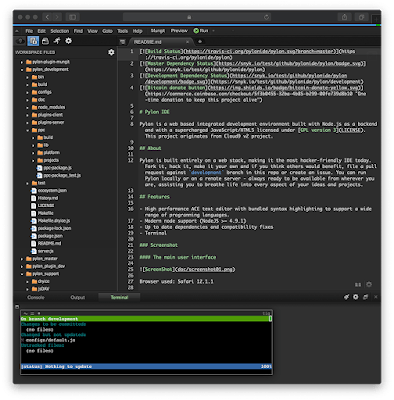Collapse the pylon_support folder
This screenshot has height=400, width=394.
pos(22,274)
